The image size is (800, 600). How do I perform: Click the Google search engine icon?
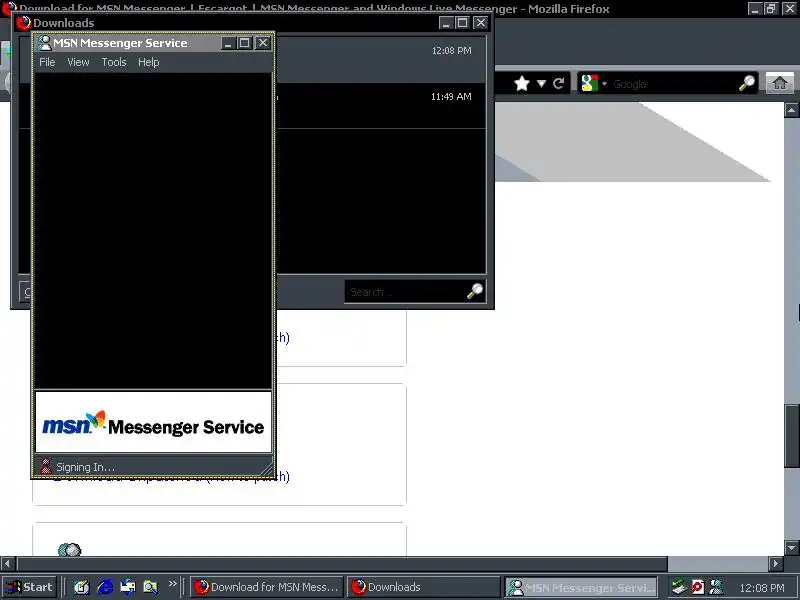pyautogui.click(x=589, y=83)
